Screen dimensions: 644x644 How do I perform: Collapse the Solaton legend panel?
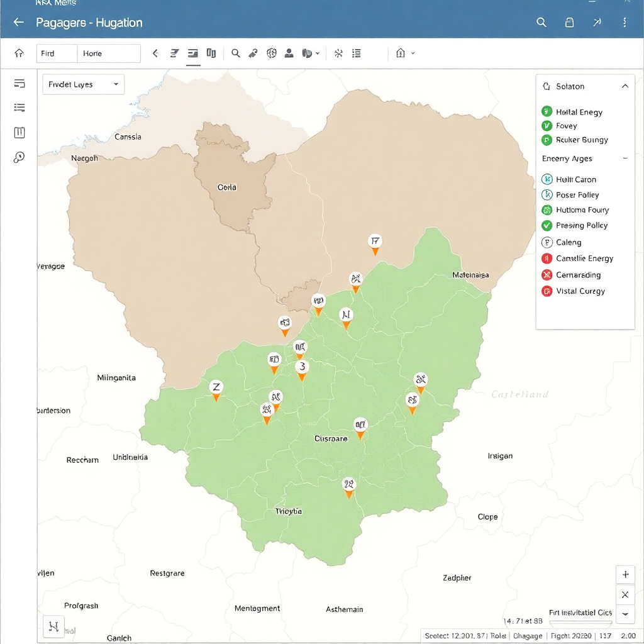point(625,86)
